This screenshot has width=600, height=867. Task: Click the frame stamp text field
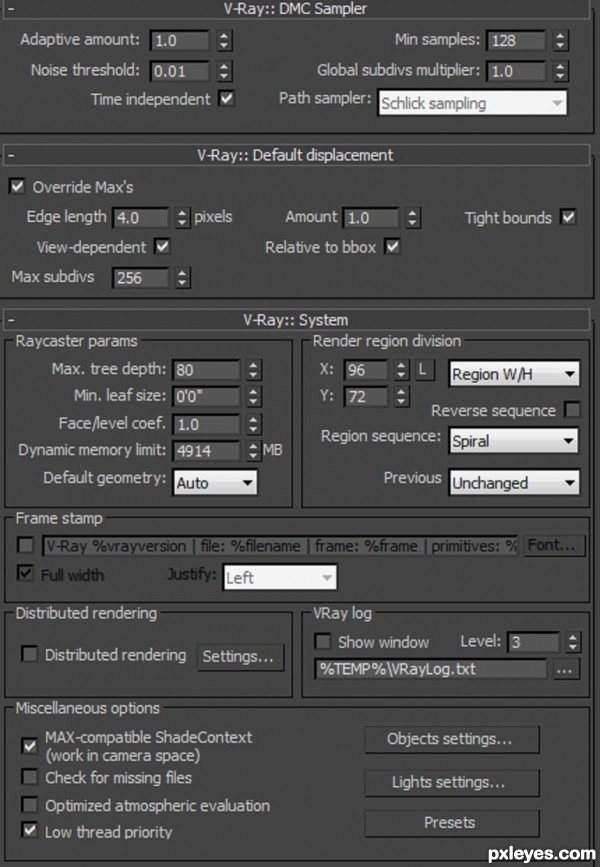tap(280, 546)
